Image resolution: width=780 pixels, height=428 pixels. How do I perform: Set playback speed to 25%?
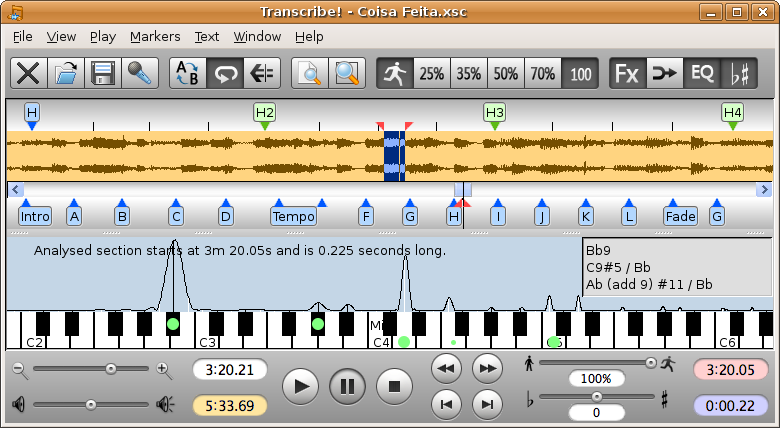pos(432,74)
